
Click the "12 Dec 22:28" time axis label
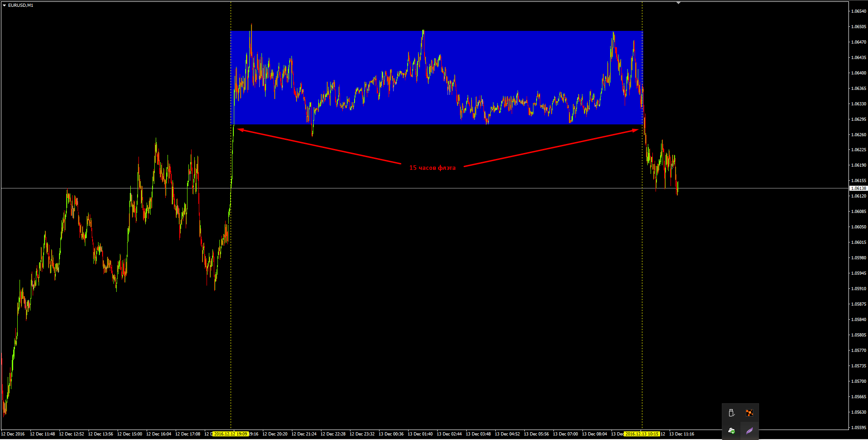333,434
